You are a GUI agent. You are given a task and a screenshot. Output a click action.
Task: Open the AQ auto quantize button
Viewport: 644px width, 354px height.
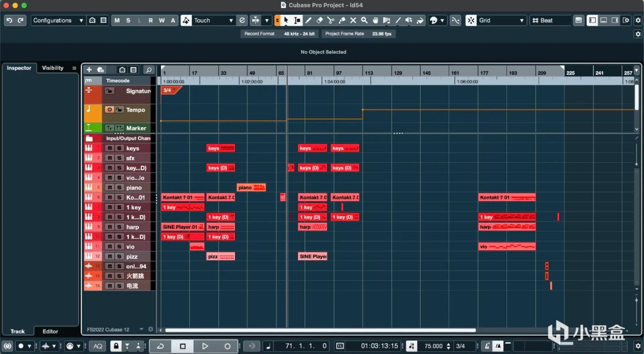(98, 346)
